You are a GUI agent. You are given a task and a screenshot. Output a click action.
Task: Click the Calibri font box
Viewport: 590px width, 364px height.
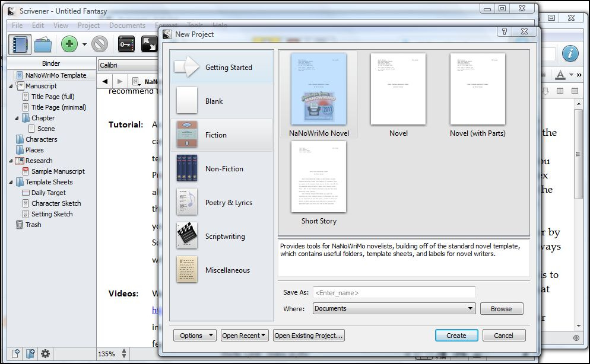[128, 65]
